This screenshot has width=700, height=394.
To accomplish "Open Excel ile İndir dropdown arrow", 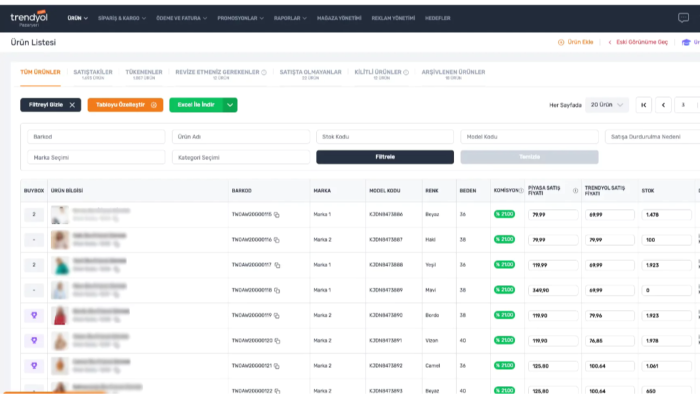I will [x=230, y=105].
